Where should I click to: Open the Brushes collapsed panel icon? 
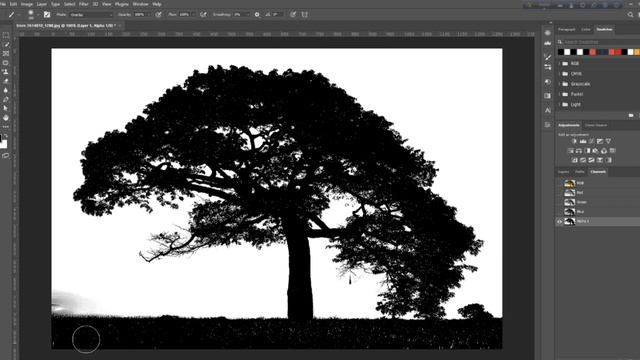pos(548,57)
